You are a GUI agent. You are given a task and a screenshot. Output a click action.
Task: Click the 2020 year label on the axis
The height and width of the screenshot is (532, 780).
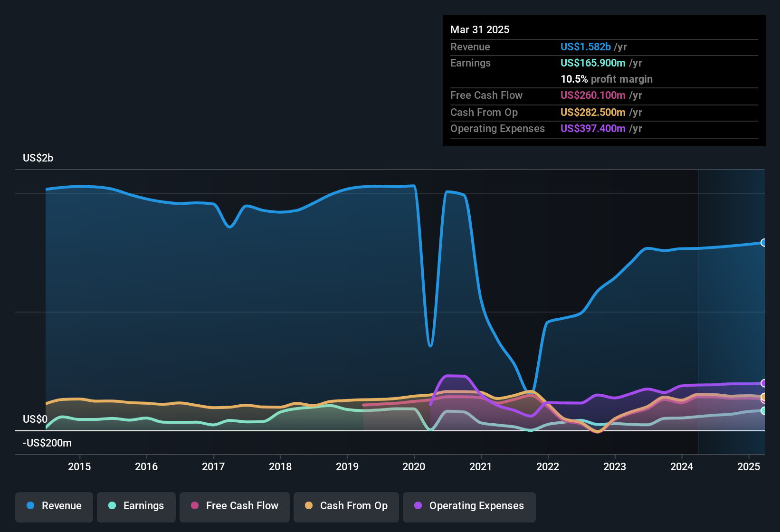point(414,467)
